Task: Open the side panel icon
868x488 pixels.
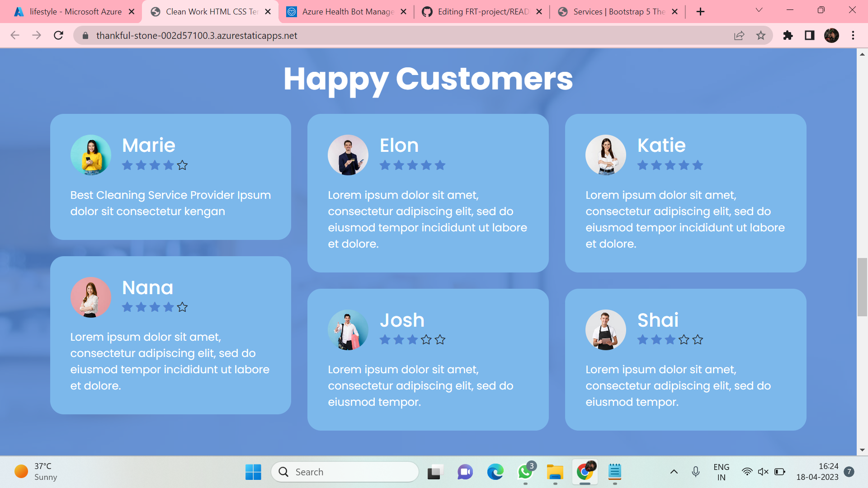Action: click(x=810, y=35)
